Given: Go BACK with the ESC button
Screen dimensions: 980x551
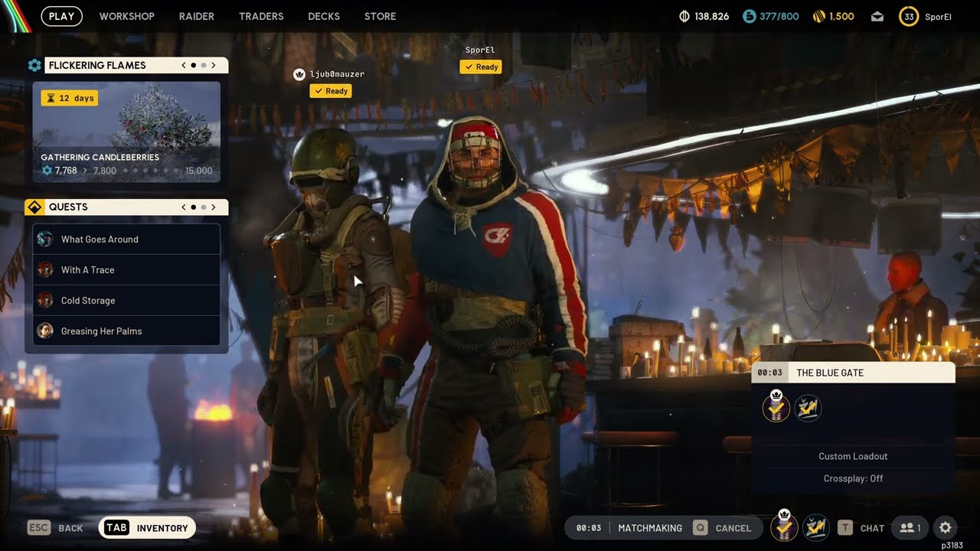Looking at the screenshot, I should coord(55,528).
